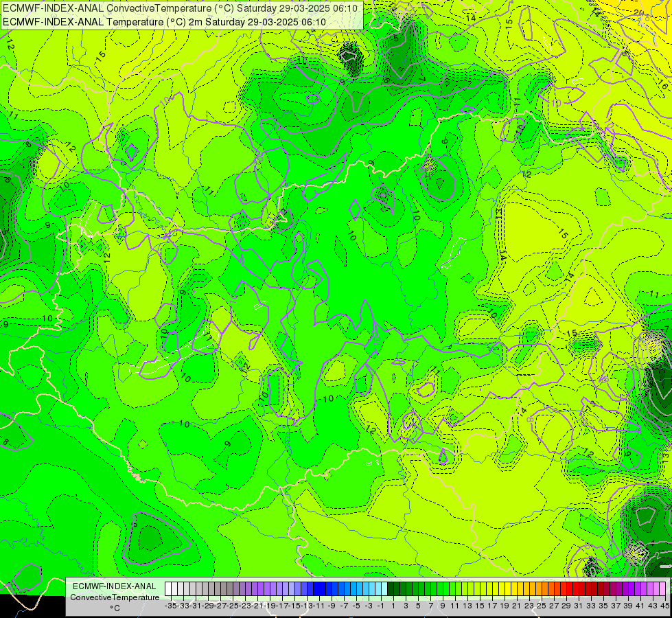Select the Temperature (°C) 2m title line
This screenshot has height=618, width=672.
point(164,22)
